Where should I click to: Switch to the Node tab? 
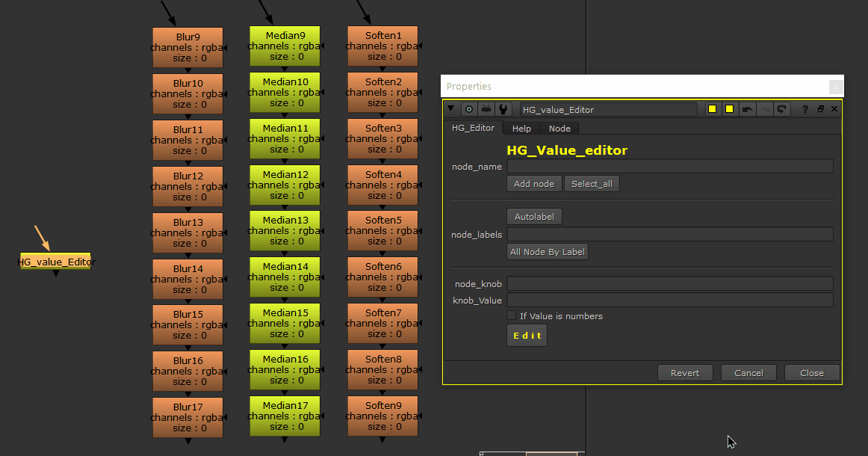pyautogui.click(x=559, y=128)
